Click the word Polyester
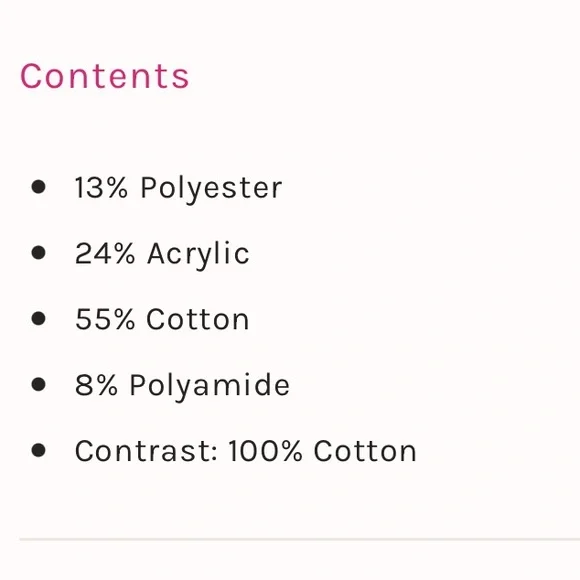580x580 pixels. (211, 190)
